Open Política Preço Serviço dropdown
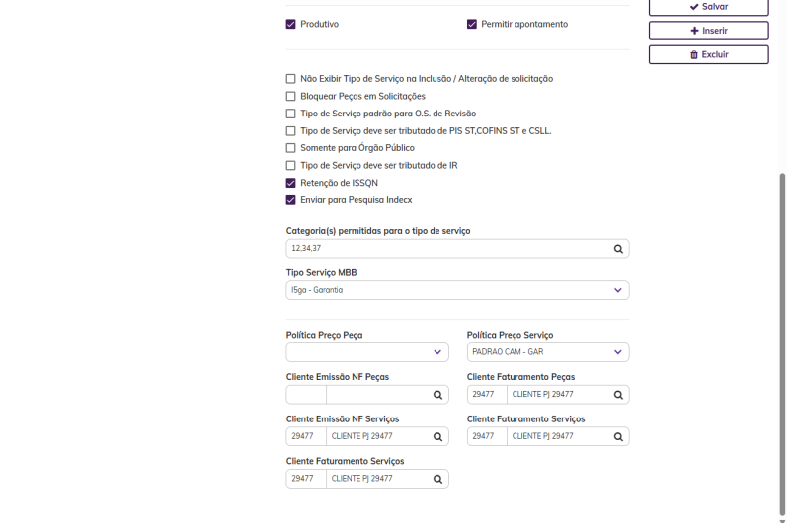The height and width of the screenshot is (532, 793). tap(548, 352)
